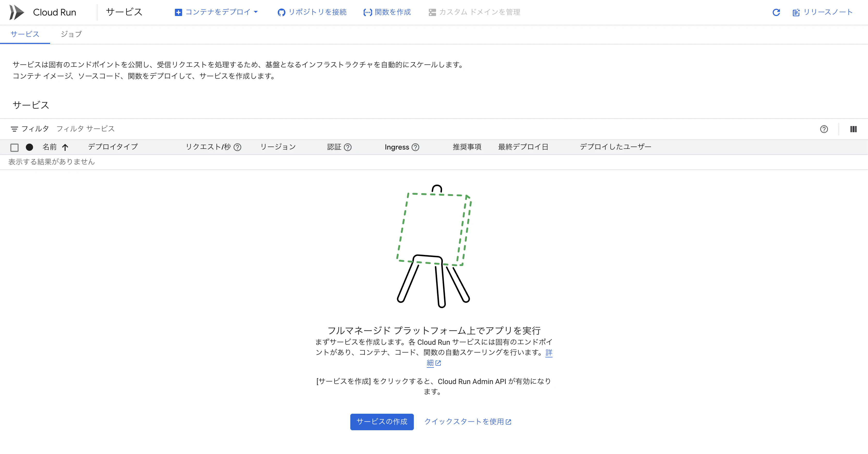868x454 pixels.
Task: Click the 推奨事項 column header
Action: (467, 147)
